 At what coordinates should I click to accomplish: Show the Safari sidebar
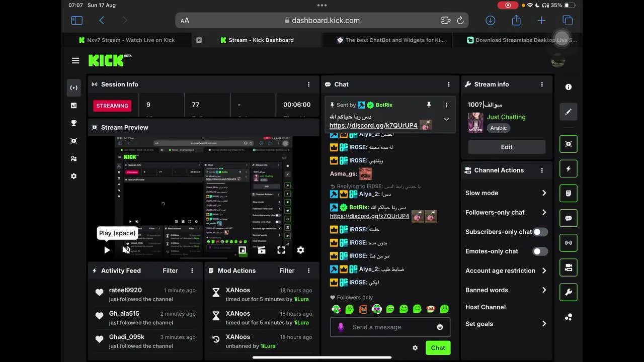click(76, 20)
